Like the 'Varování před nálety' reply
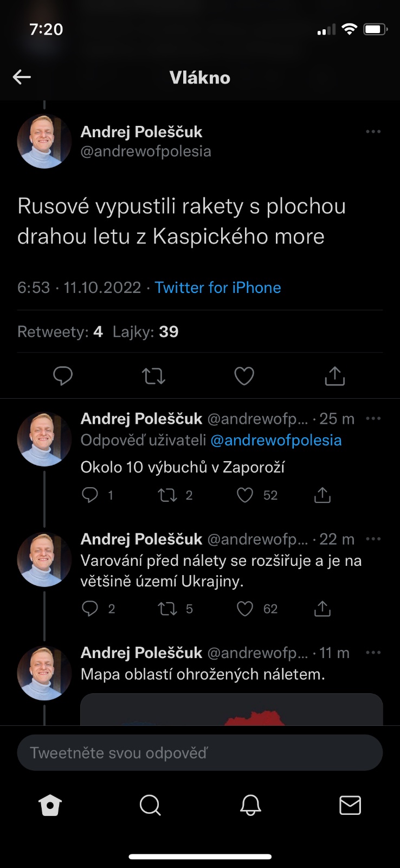 (x=245, y=609)
